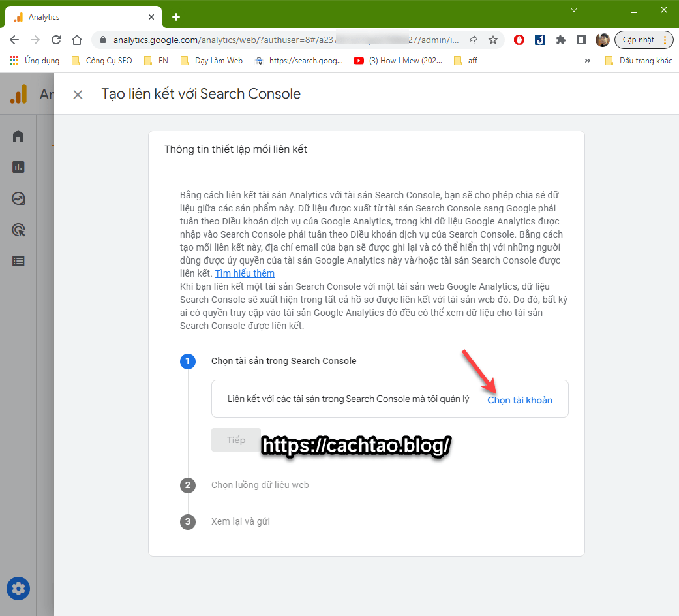Viewport: 679px width, 616px height.
Task: Click the Tiếp button
Action: coord(236,440)
